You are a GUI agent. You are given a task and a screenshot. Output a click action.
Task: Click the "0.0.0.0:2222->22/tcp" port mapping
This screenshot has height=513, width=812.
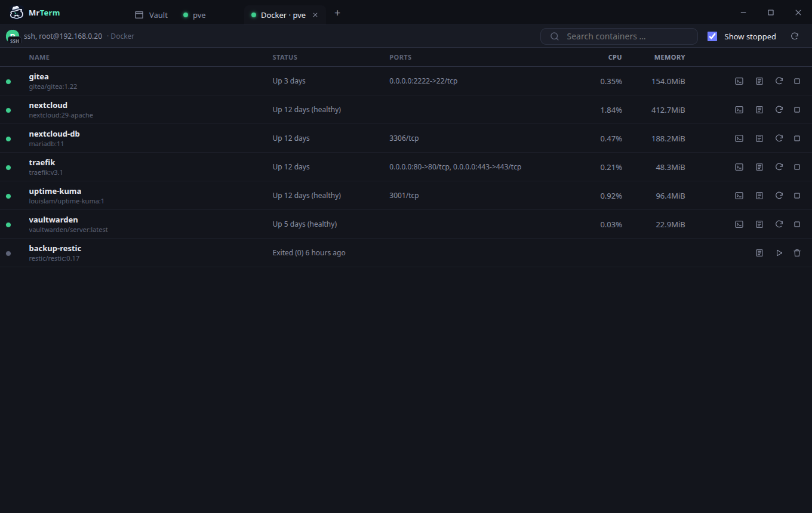[423, 81]
